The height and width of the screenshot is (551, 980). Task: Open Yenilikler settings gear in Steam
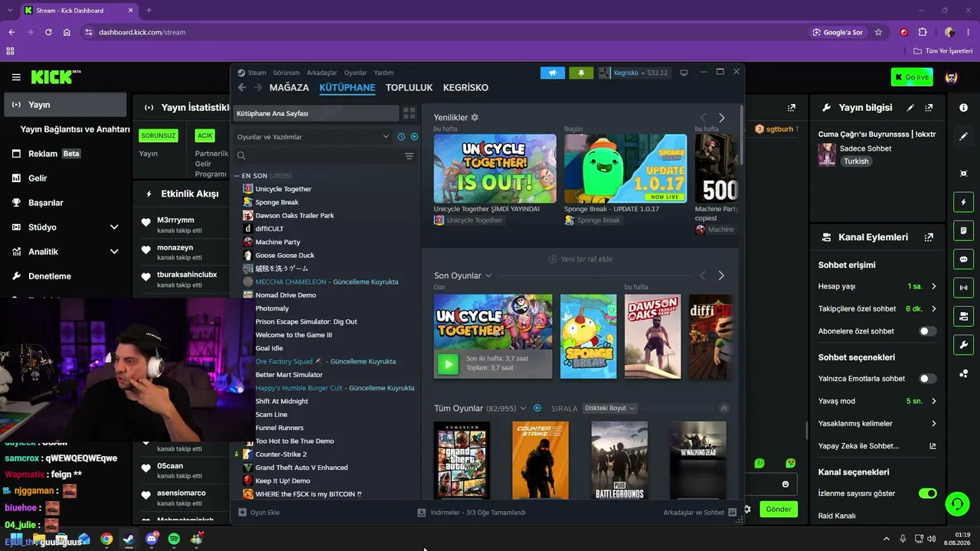pos(475,117)
